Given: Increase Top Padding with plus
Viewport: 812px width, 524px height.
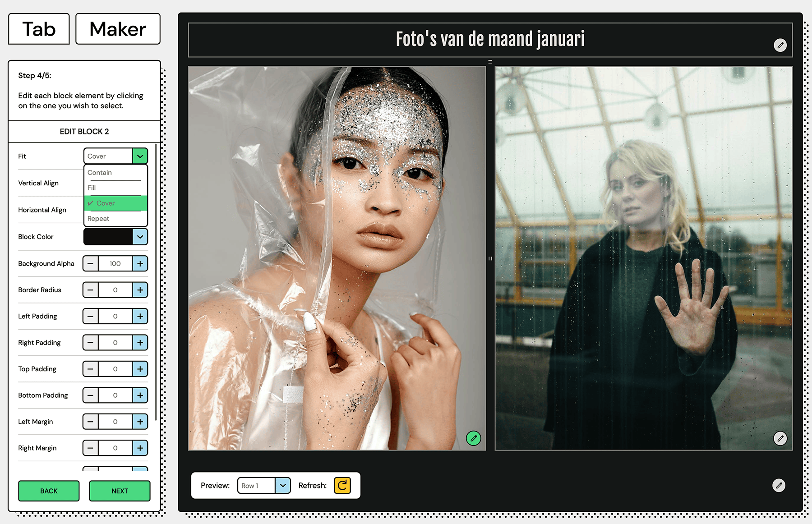Looking at the screenshot, I should click(x=140, y=369).
